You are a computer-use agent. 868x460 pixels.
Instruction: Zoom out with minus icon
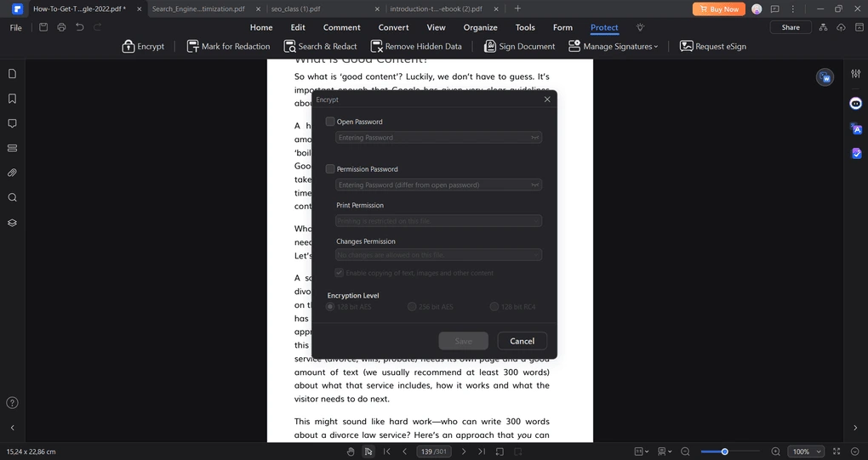pyautogui.click(x=685, y=451)
